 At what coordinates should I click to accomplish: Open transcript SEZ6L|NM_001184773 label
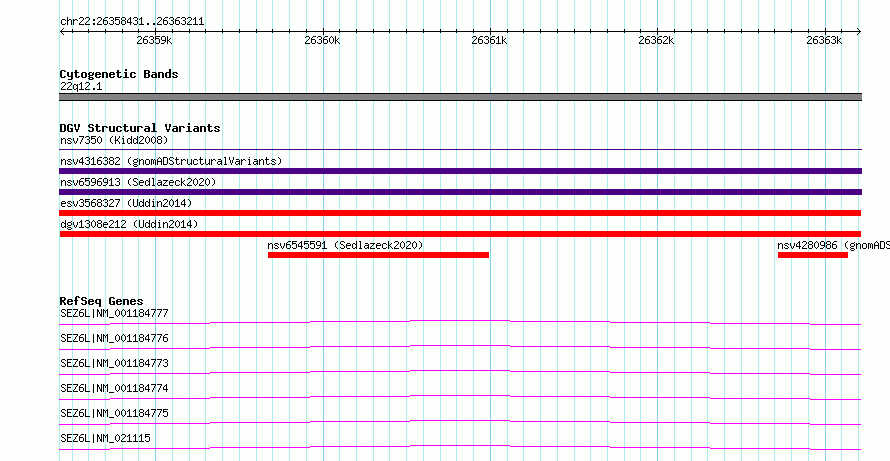(114, 363)
